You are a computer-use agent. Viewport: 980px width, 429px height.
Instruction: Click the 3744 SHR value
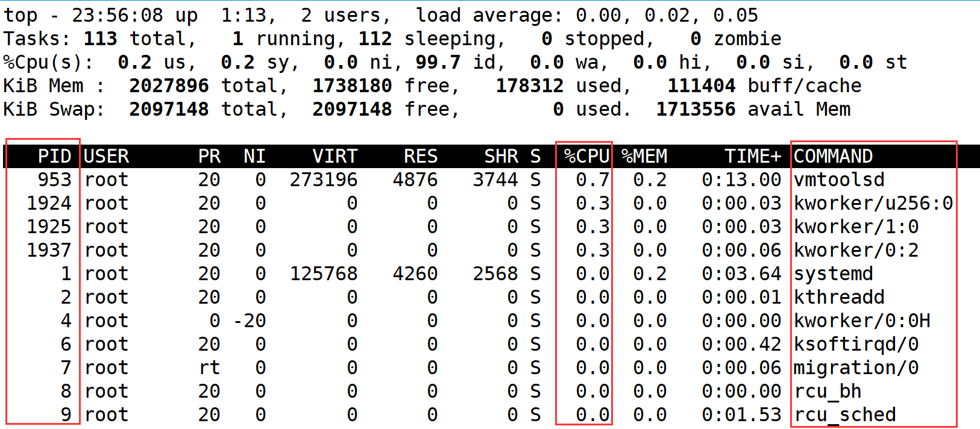pyautogui.click(x=495, y=180)
